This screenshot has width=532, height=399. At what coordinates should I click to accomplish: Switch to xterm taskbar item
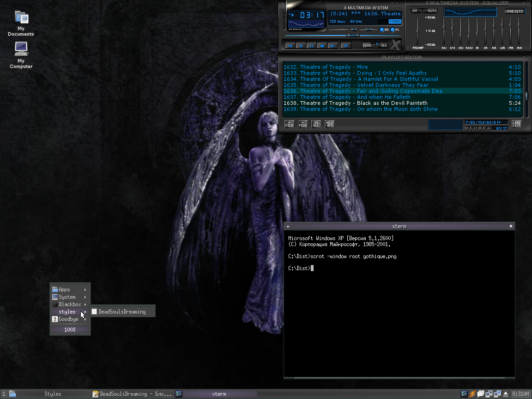216,394
